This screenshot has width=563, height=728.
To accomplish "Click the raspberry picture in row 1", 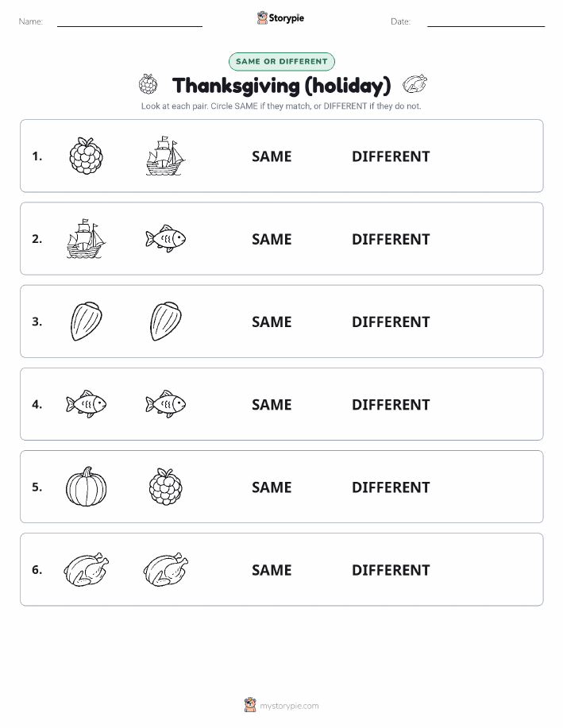I will click(x=86, y=156).
